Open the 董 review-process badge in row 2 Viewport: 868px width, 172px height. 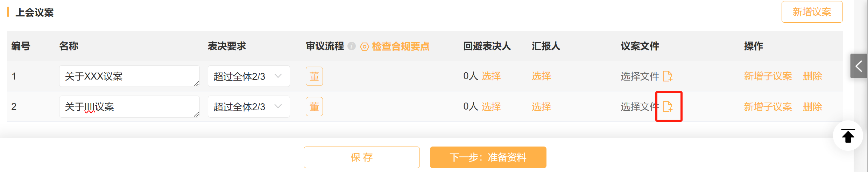pos(314,106)
